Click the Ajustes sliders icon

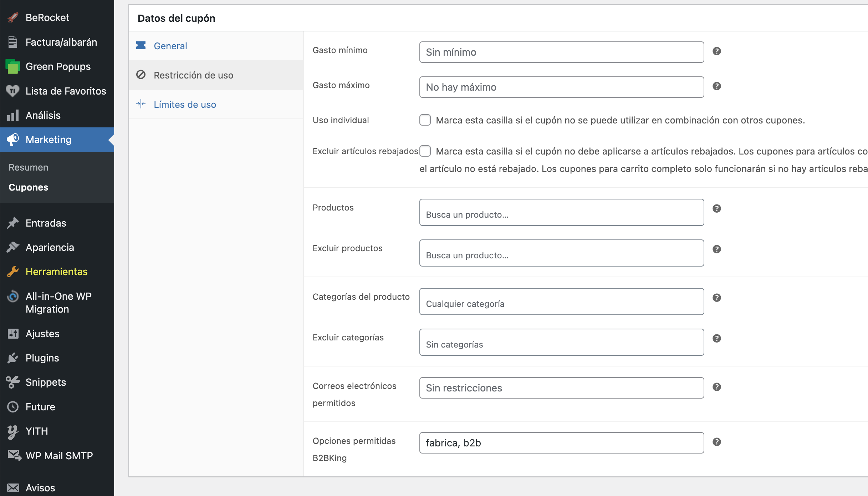(13, 334)
